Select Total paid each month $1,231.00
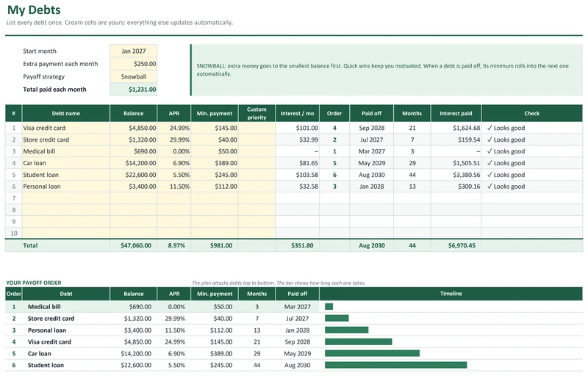 (x=134, y=89)
